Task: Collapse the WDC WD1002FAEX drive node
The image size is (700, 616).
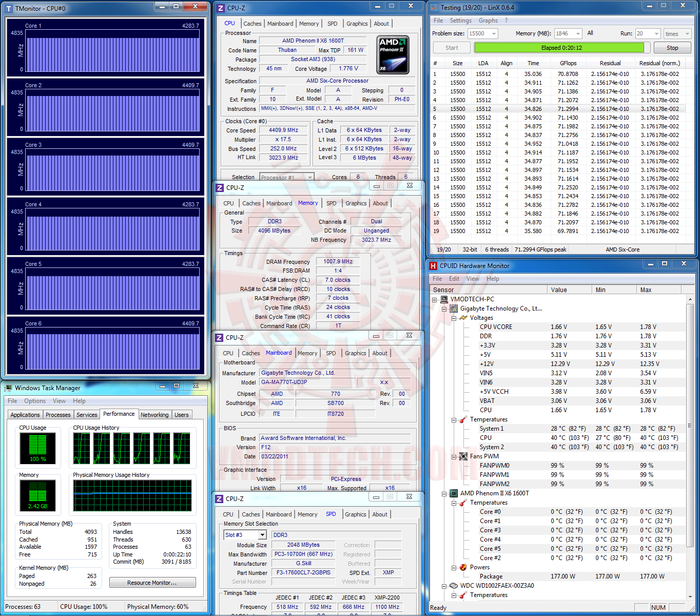Action: point(444,586)
